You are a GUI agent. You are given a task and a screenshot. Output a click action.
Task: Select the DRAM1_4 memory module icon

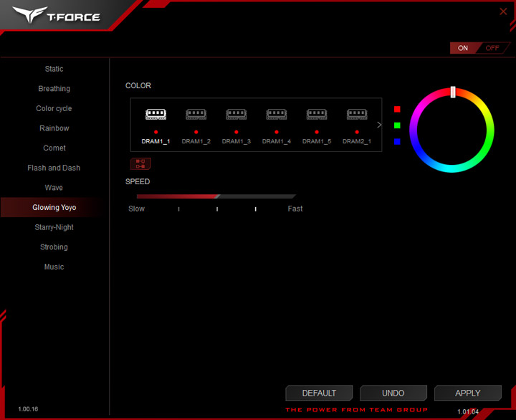click(276, 114)
